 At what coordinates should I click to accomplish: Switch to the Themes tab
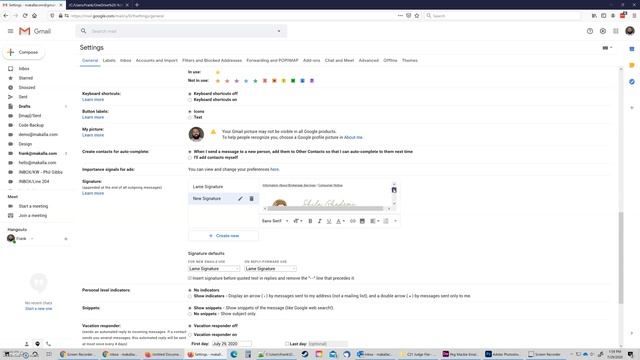(410, 60)
